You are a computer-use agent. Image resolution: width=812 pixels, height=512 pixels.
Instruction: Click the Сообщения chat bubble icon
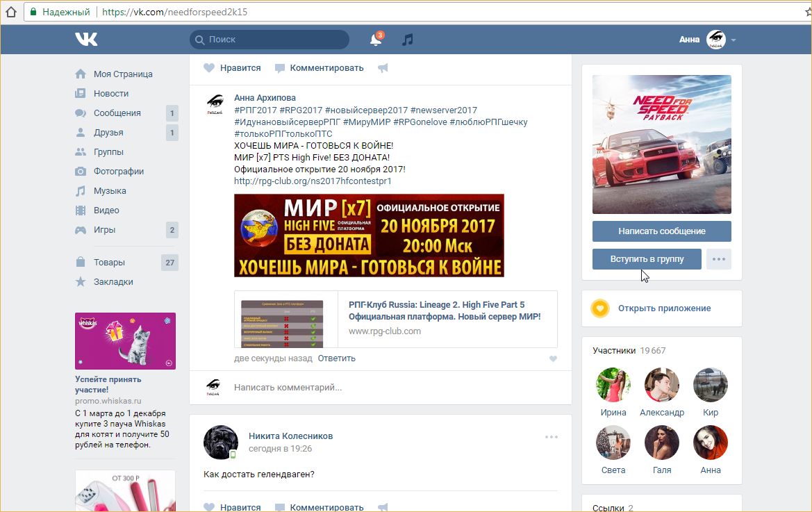point(81,113)
